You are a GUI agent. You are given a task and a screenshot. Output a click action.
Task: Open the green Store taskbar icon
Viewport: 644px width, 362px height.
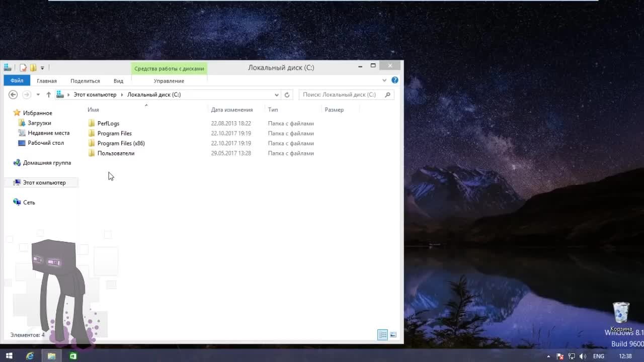point(73,356)
